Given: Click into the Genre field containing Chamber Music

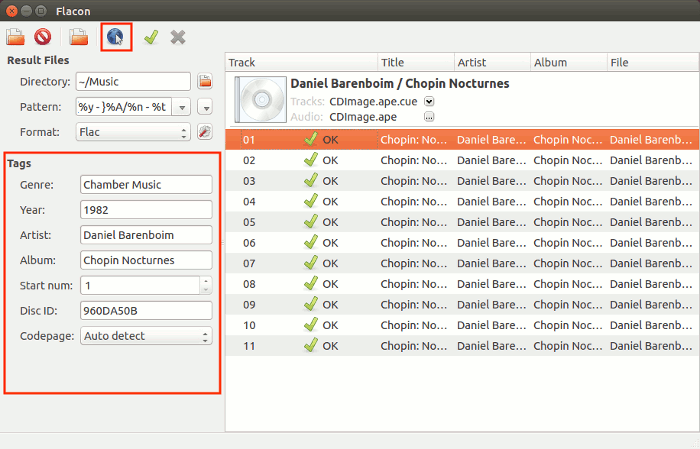Looking at the screenshot, I should (146, 184).
